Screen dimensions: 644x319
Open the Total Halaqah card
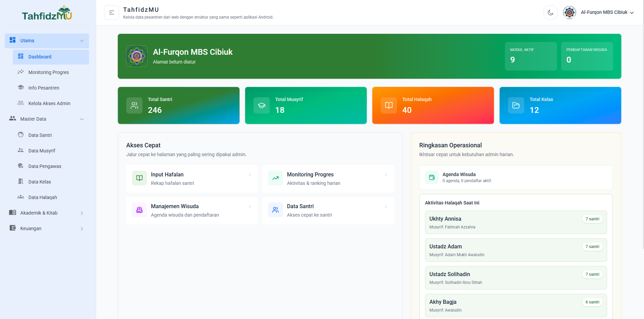[433, 105]
